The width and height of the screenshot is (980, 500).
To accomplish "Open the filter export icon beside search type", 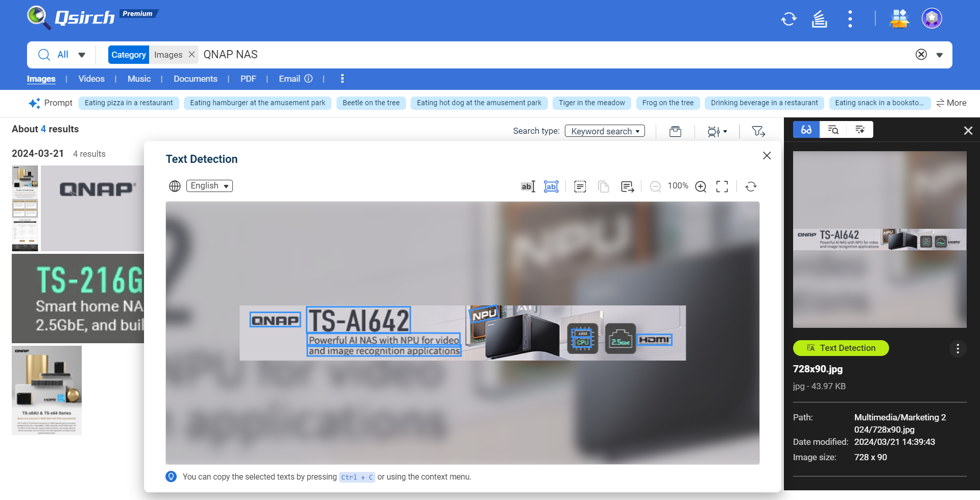I will 758,131.
